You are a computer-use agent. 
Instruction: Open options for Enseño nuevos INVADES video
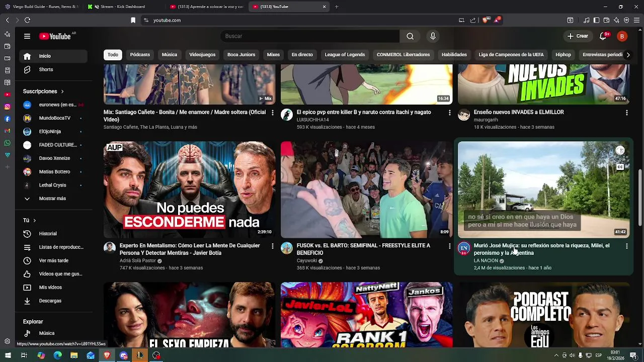pos(626,113)
